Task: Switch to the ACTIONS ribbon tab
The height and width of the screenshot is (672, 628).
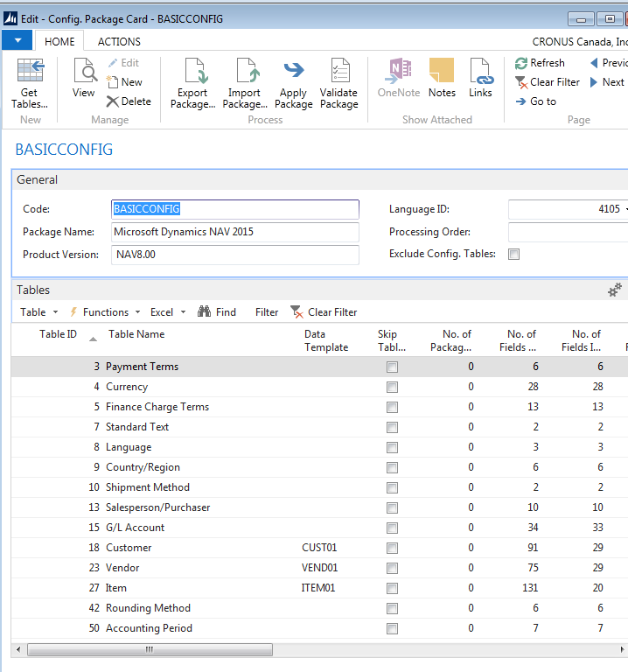Action: click(x=119, y=42)
